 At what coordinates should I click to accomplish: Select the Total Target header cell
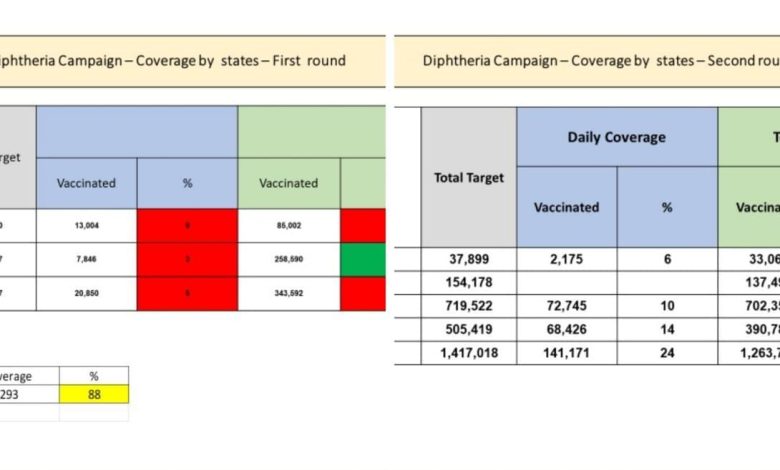[469, 178]
